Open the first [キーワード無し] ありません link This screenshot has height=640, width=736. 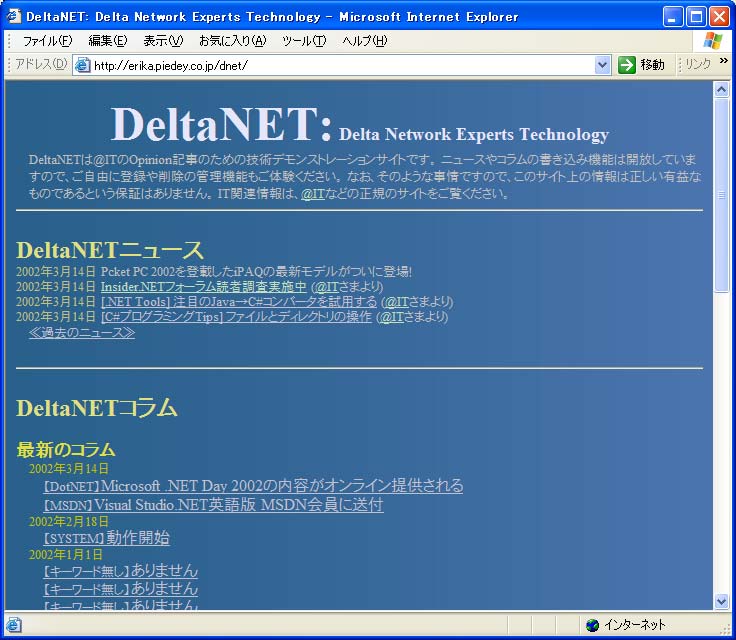click(121, 571)
